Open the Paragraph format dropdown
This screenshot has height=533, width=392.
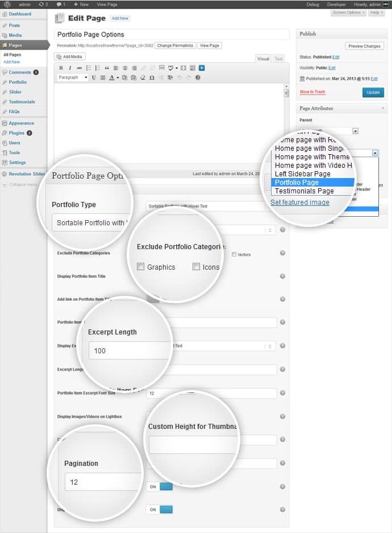pos(73,78)
